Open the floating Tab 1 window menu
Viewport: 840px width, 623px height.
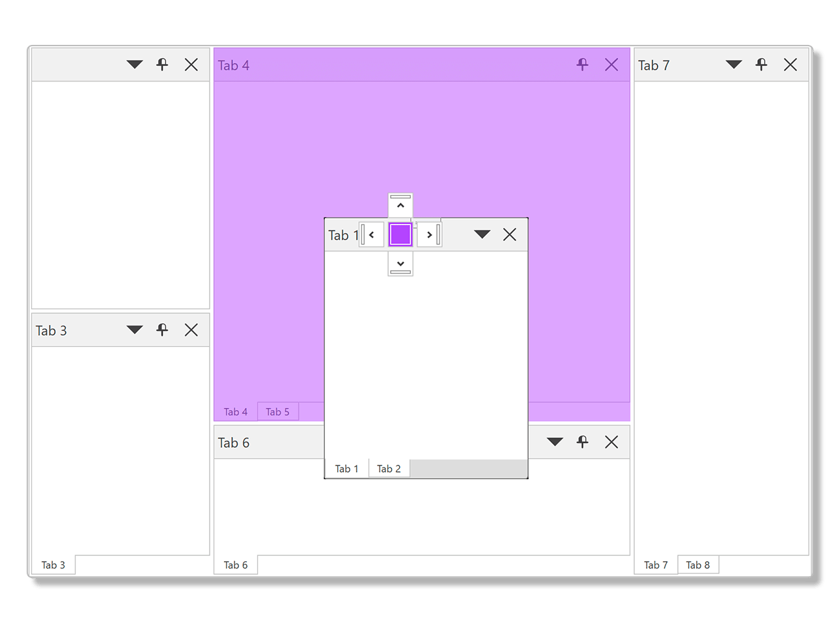(482, 234)
